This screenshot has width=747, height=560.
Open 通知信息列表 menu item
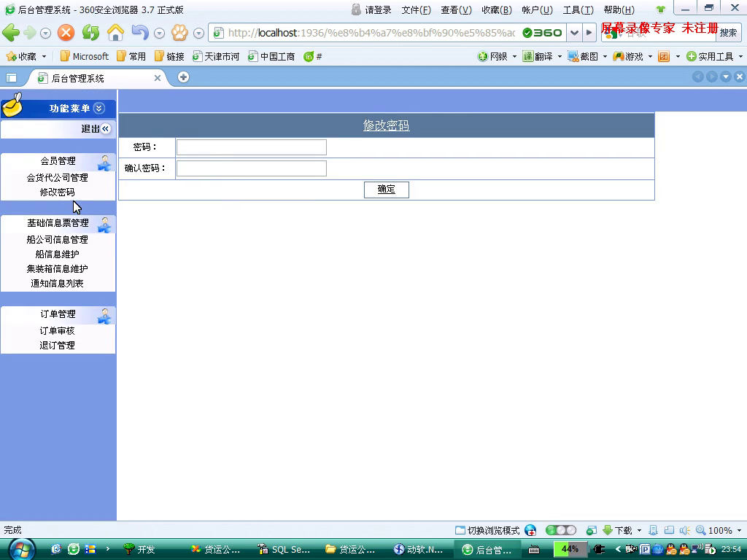coord(57,284)
